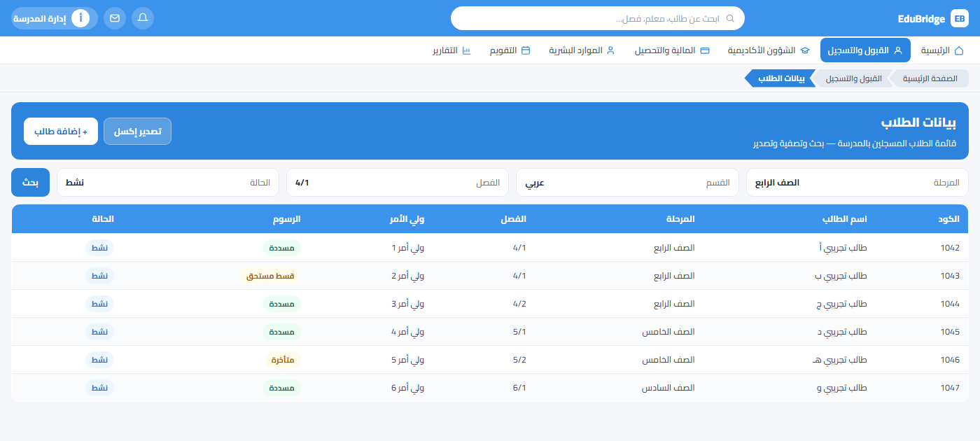Click الصف السادس grade cell
Image resolution: width=980 pixels, height=441 pixels.
pos(668,388)
